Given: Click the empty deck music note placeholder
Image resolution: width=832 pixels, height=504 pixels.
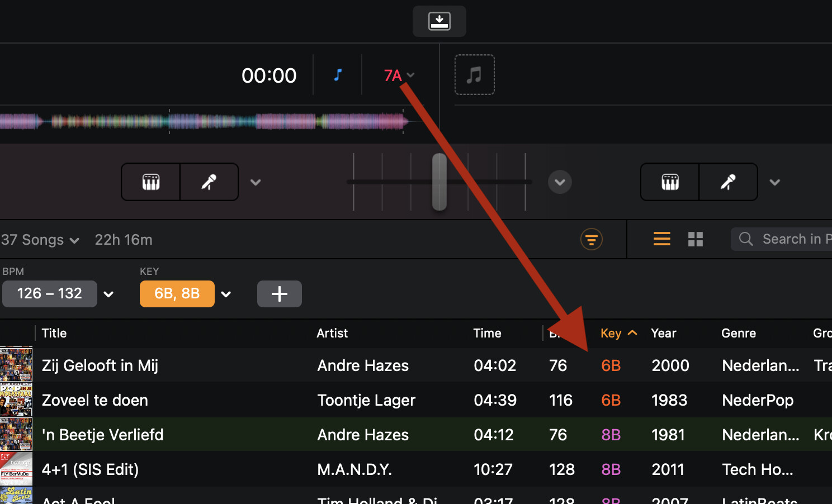Looking at the screenshot, I should 474,75.
